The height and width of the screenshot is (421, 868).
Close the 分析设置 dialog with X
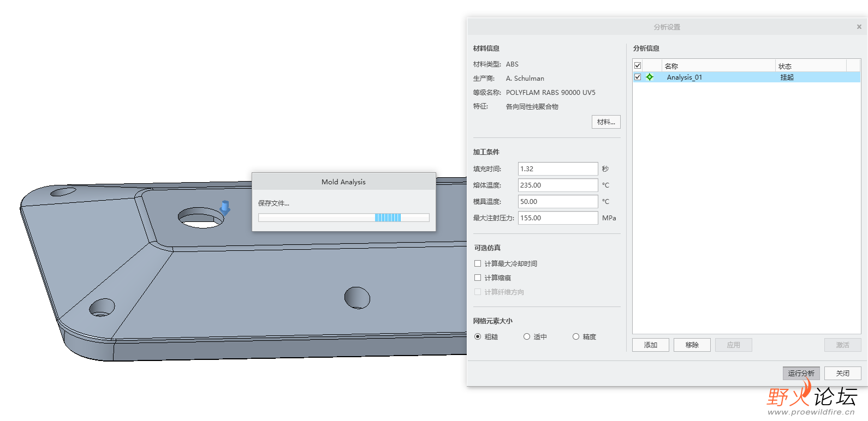[x=859, y=27]
